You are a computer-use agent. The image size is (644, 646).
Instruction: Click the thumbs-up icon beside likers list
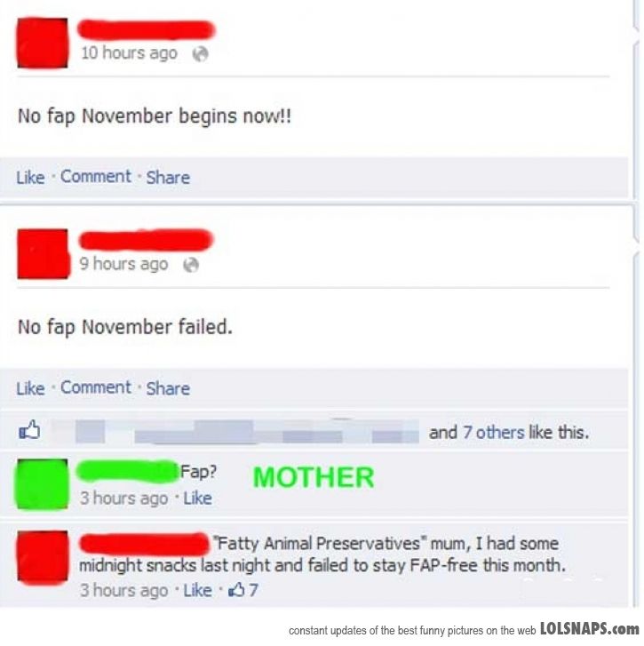tap(29, 429)
